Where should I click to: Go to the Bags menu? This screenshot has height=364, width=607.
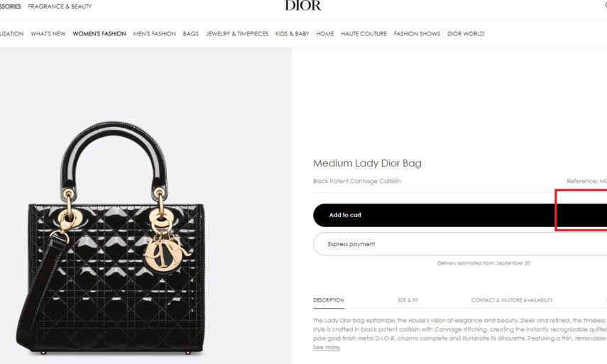pyautogui.click(x=191, y=33)
